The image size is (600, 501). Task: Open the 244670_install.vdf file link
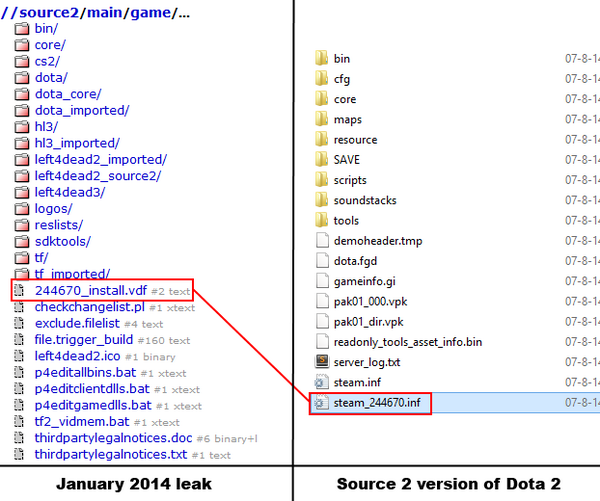click(91, 291)
